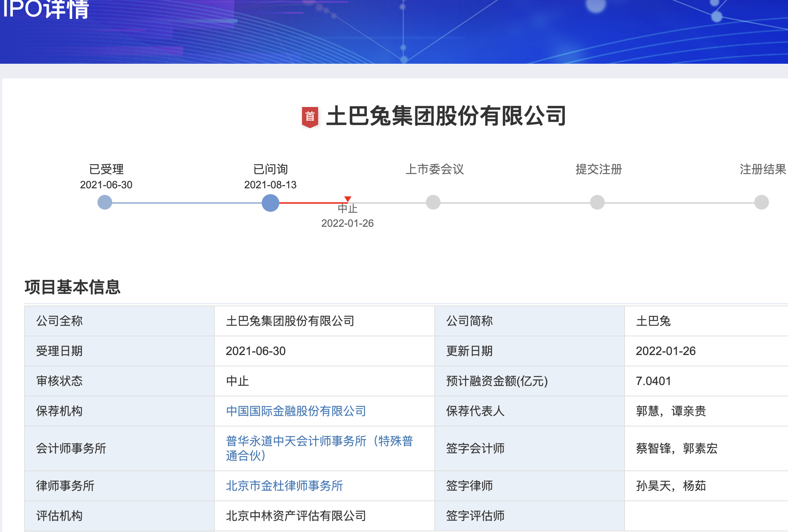788x532 pixels.
Task: Click the 保荐机构 label cell
Action: click(x=119, y=411)
